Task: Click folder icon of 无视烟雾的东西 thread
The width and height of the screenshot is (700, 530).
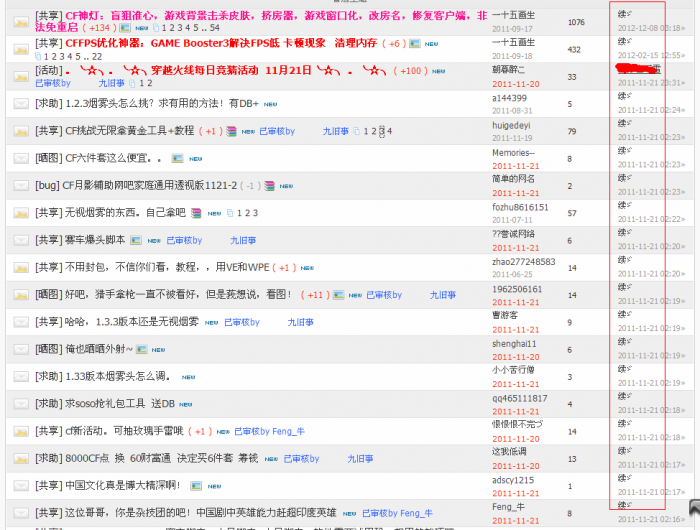Action: [21, 213]
